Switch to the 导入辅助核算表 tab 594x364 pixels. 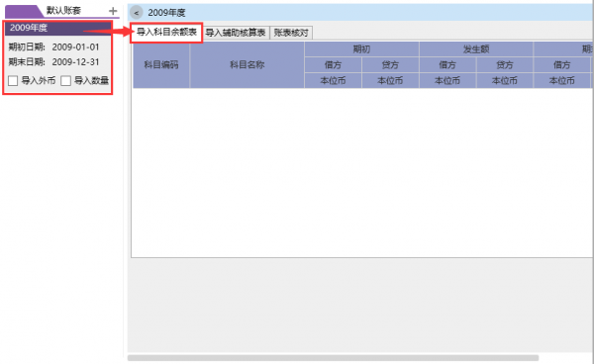pyautogui.click(x=236, y=33)
